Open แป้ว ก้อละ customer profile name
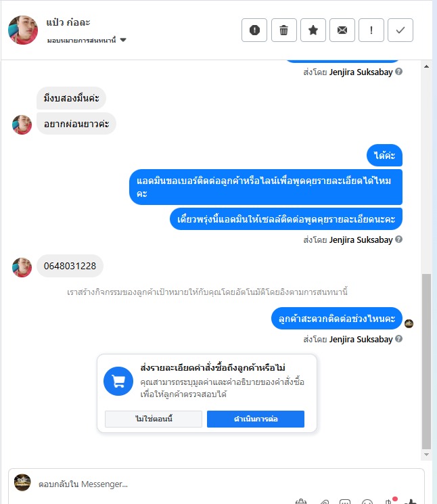Viewport: 437px width, 504px height. pos(68,22)
